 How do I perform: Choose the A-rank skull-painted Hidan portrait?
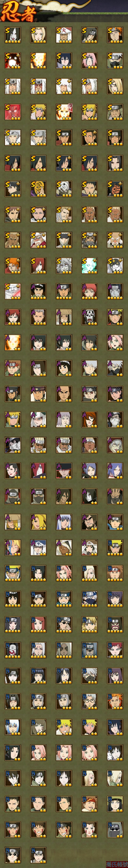(x=89, y=317)
